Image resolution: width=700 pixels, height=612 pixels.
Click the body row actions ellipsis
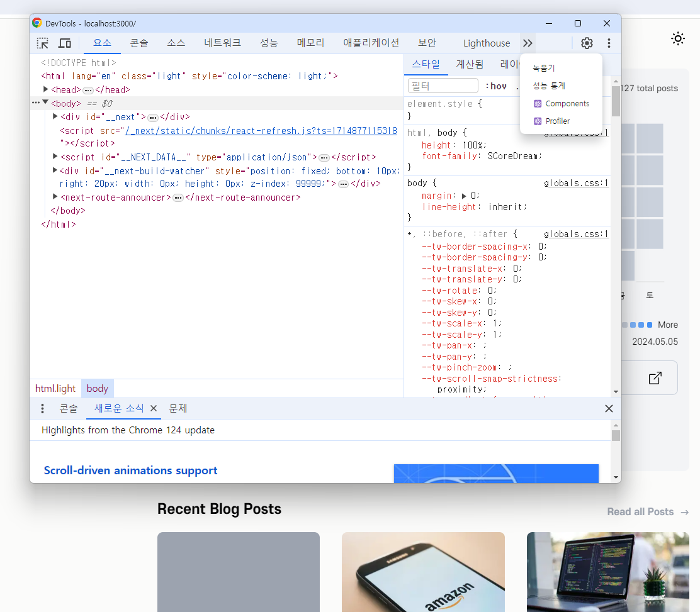click(x=36, y=103)
